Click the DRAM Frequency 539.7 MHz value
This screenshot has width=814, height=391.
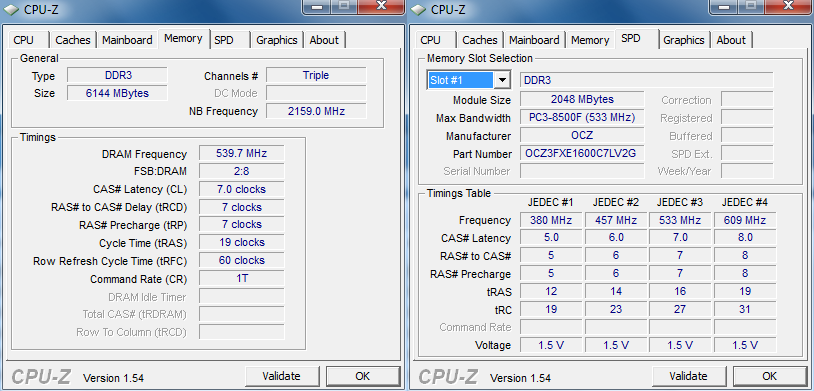click(241, 153)
